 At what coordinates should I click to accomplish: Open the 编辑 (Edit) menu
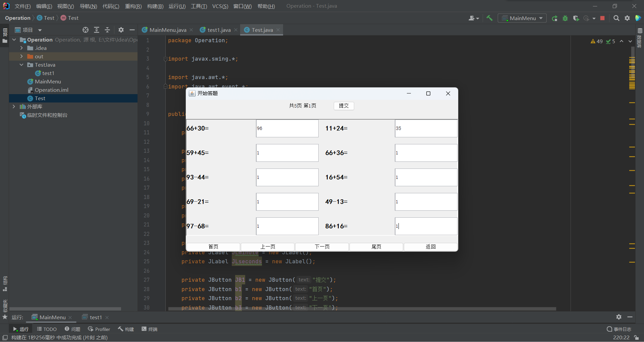44,6
